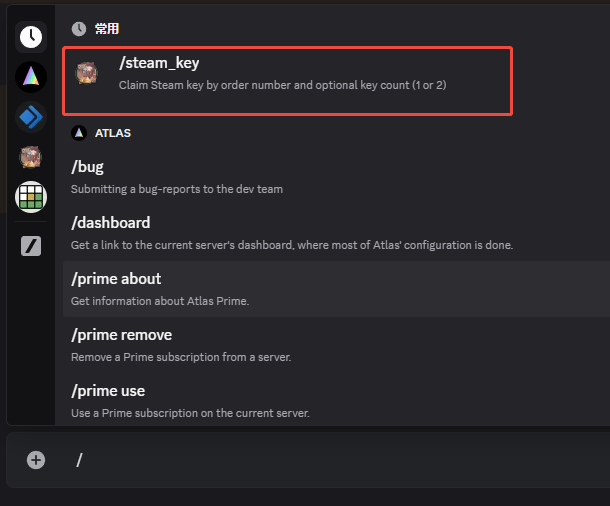Viewport: 610px width, 506px height.
Task: Pick the /prime use command
Action: point(337,401)
